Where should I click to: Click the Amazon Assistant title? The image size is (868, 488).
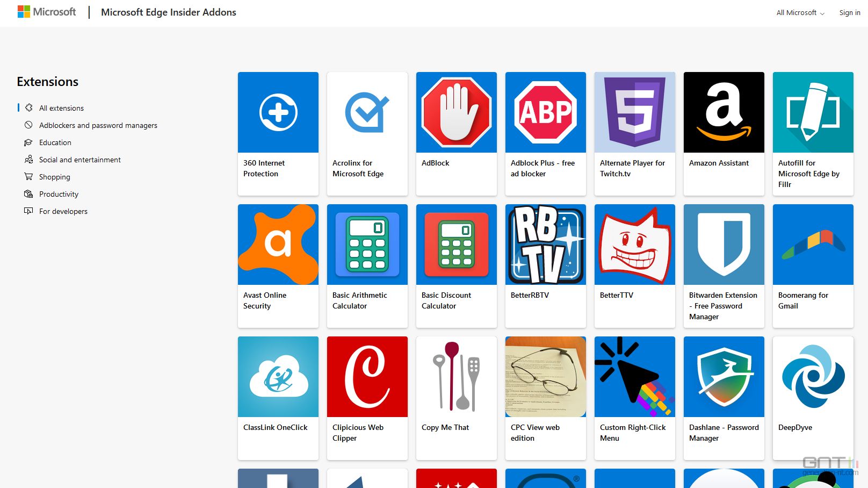click(719, 163)
